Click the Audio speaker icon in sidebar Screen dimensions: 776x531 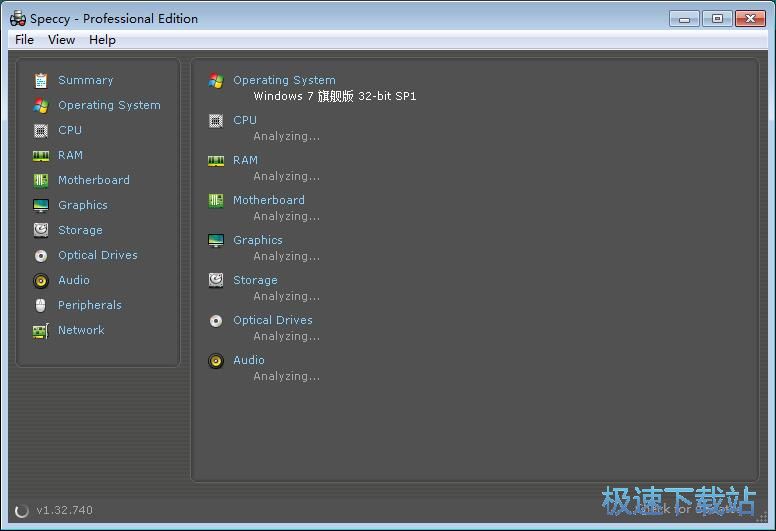[41, 281]
